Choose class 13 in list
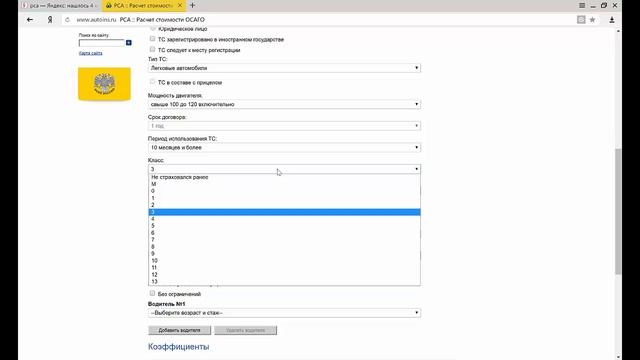Viewport: 640px width, 360px height. pos(284,282)
